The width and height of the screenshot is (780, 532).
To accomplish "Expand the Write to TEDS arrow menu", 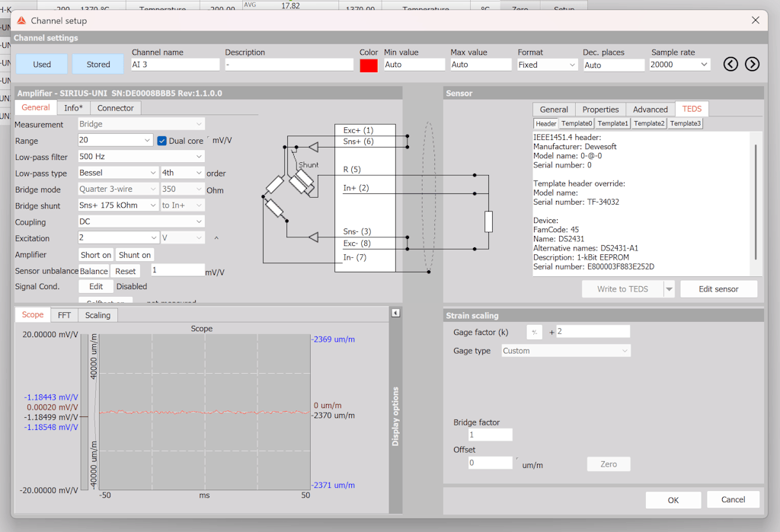I will [x=669, y=289].
